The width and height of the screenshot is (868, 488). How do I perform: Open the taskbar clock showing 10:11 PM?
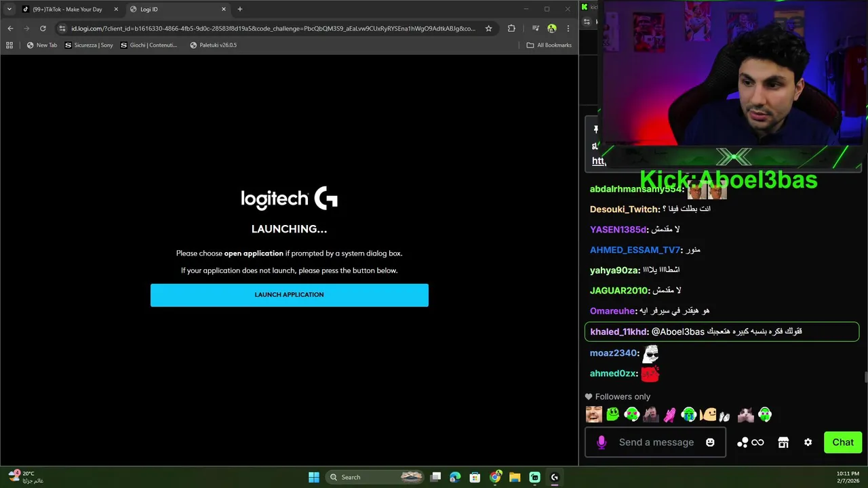847,477
